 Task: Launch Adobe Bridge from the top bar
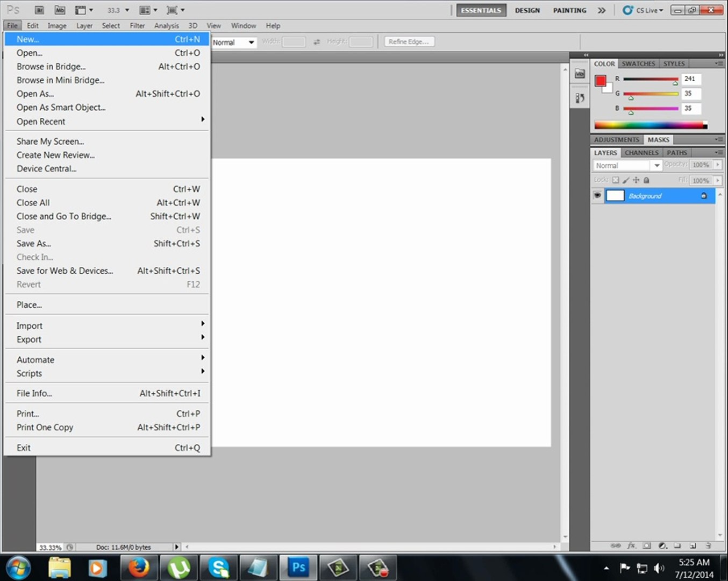pos(40,10)
